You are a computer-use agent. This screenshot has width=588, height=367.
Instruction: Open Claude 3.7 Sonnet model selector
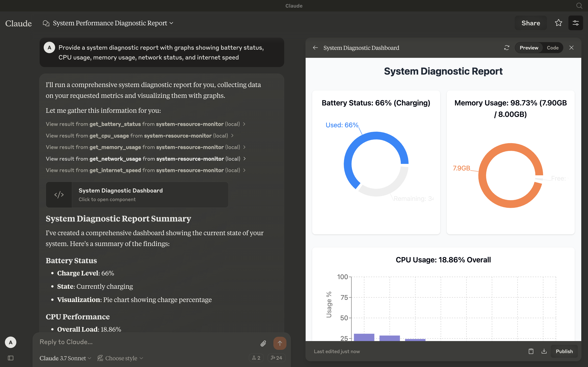65,358
